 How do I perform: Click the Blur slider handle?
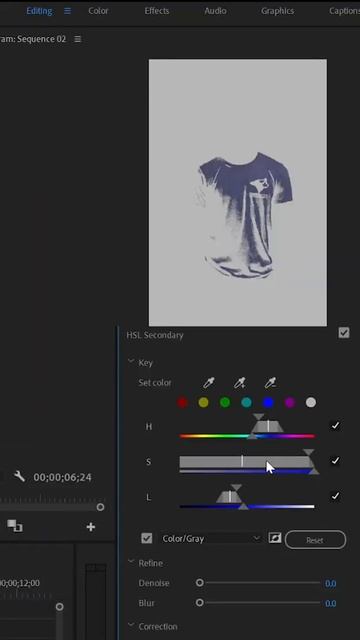click(199, 602)
